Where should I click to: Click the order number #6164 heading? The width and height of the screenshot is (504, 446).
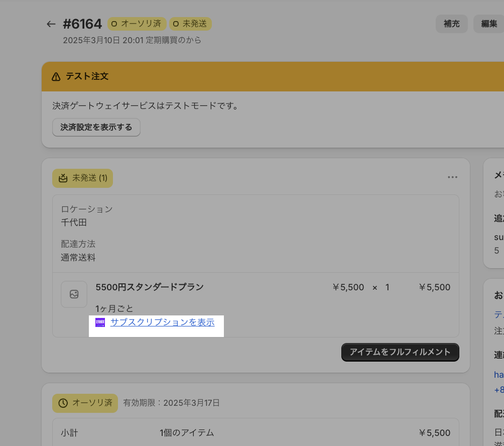point(82,24)
